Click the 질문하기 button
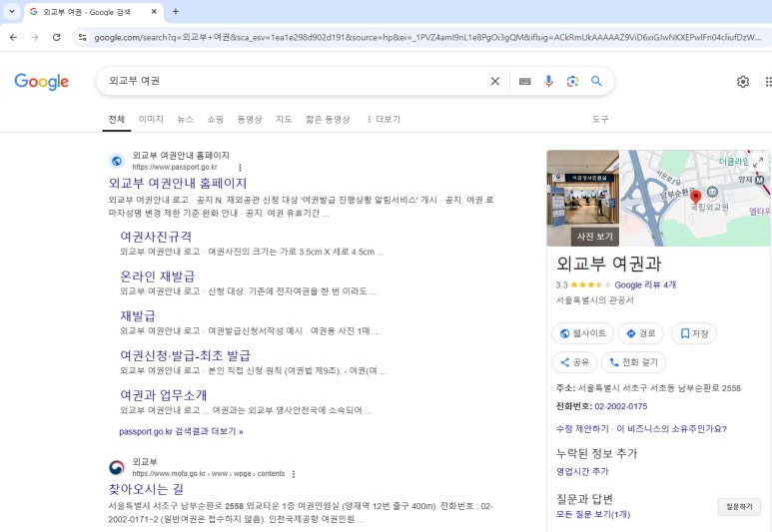The image size is (772, 532). click(x=739, y=507)
